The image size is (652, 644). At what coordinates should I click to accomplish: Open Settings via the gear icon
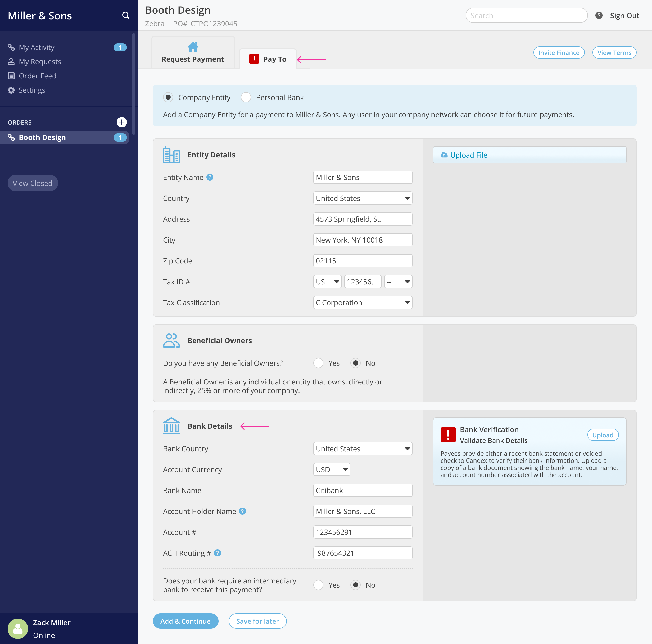click(x=11, y=90)
